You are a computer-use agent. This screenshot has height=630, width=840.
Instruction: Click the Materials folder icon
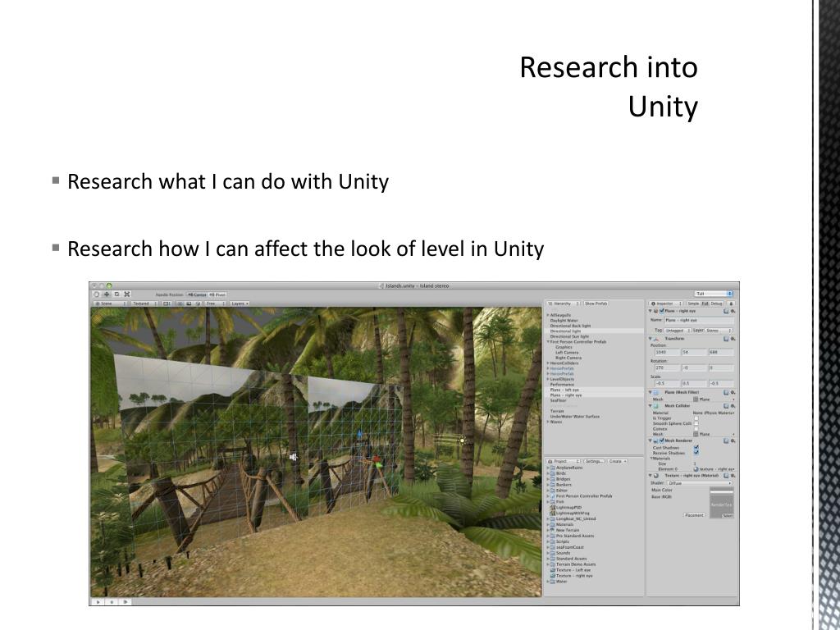coord(552,524)
